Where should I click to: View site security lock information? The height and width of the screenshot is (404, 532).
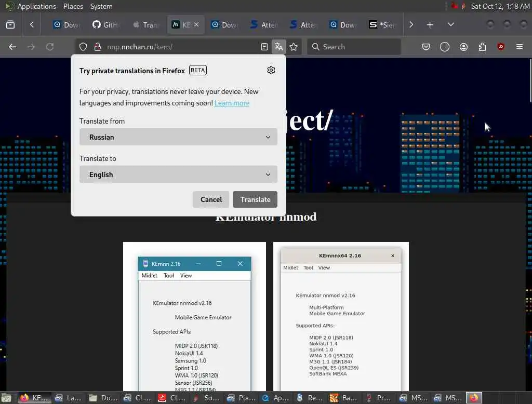[x=98, y=47]
